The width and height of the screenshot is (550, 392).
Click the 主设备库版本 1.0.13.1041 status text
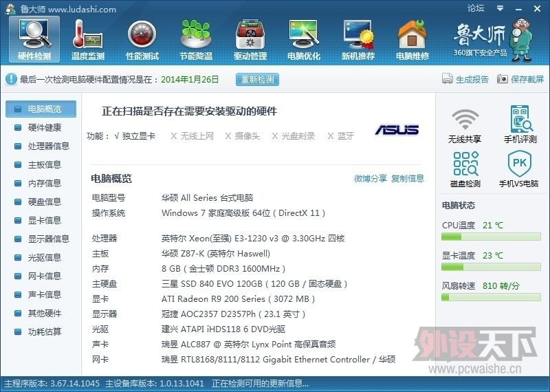pos(155,383)
